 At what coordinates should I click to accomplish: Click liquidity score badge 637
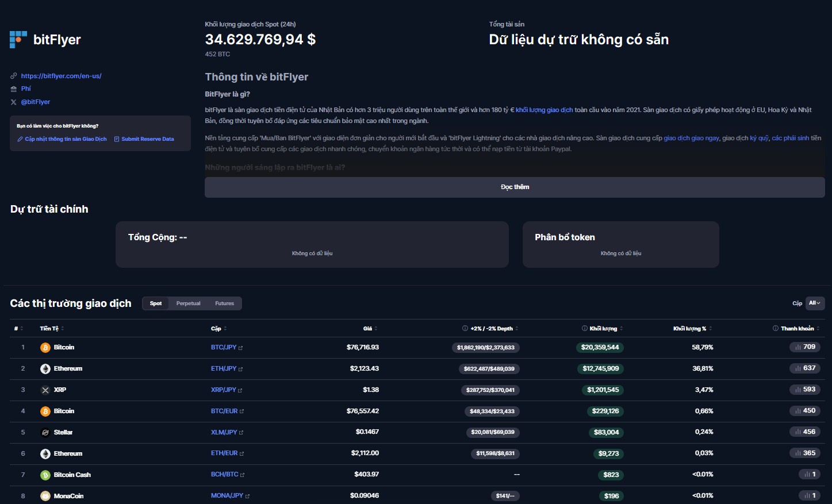[805, 368]
